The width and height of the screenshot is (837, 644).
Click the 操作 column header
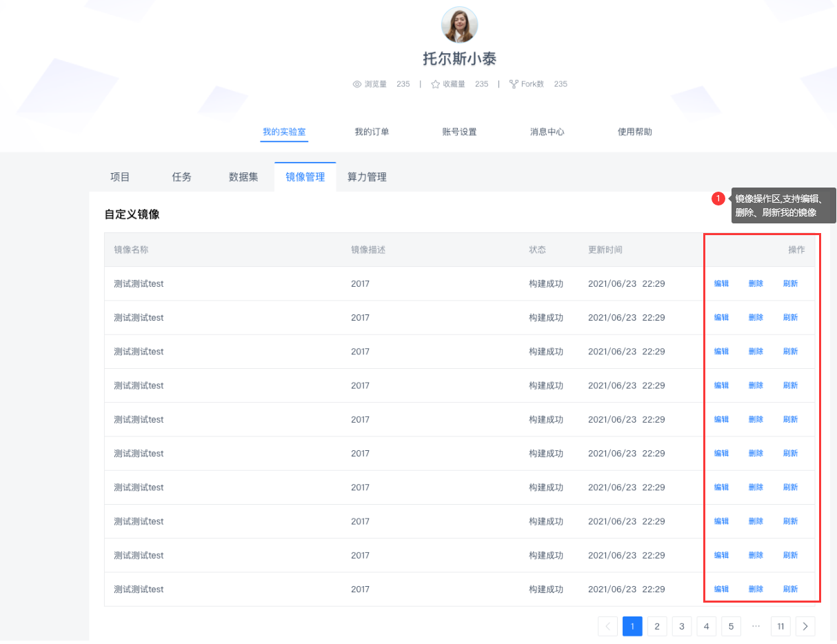coord(796,250)
